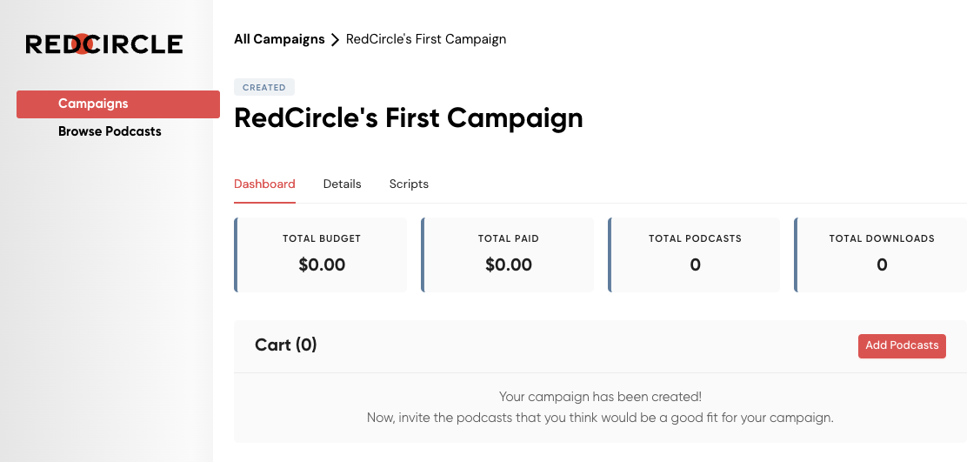Click the Cart (0) heading
980x462 pixels.
285,345
